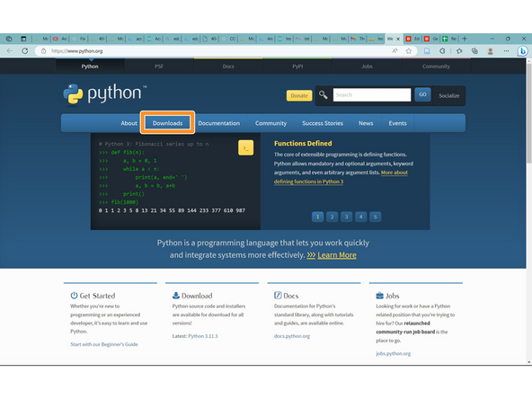Open the Success Stories menu

(x=323, y=123)
